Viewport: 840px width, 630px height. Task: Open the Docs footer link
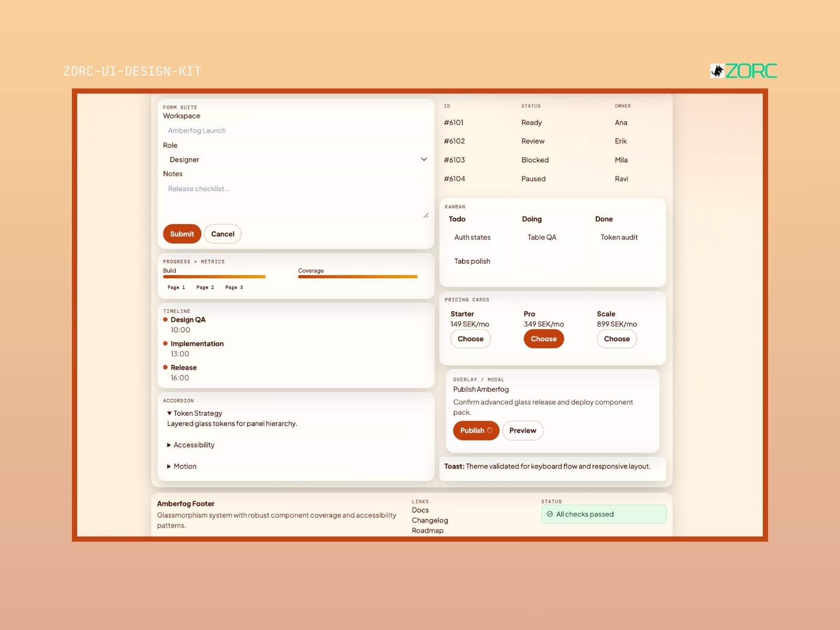[421, 510]
